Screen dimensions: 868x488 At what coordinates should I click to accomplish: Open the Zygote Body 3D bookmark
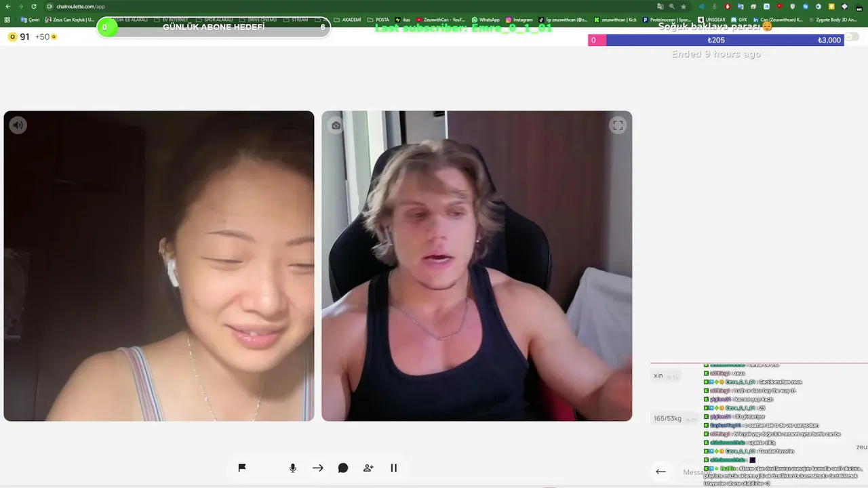[x=833, y=20]
